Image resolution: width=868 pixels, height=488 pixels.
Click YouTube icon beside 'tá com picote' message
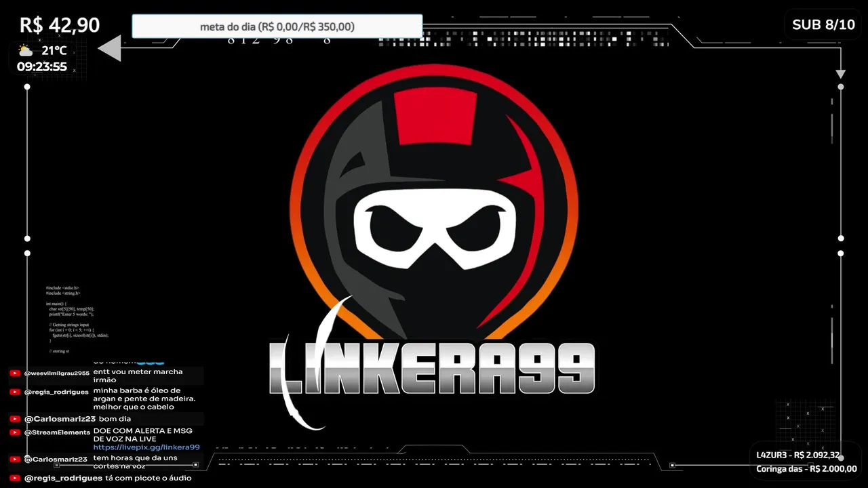15,478
